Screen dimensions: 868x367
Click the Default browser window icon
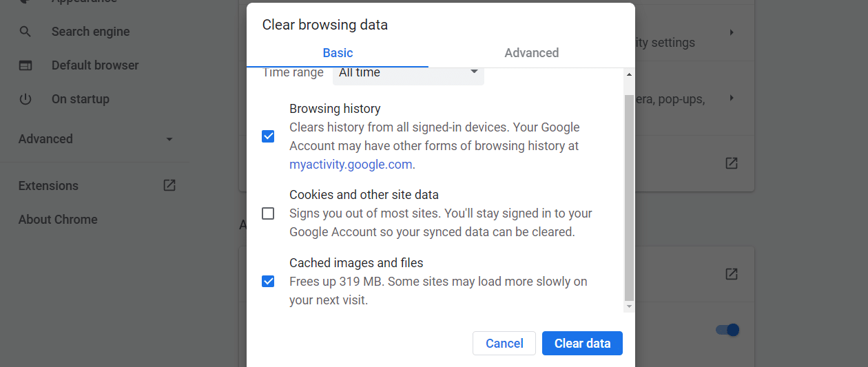point(25,65)
